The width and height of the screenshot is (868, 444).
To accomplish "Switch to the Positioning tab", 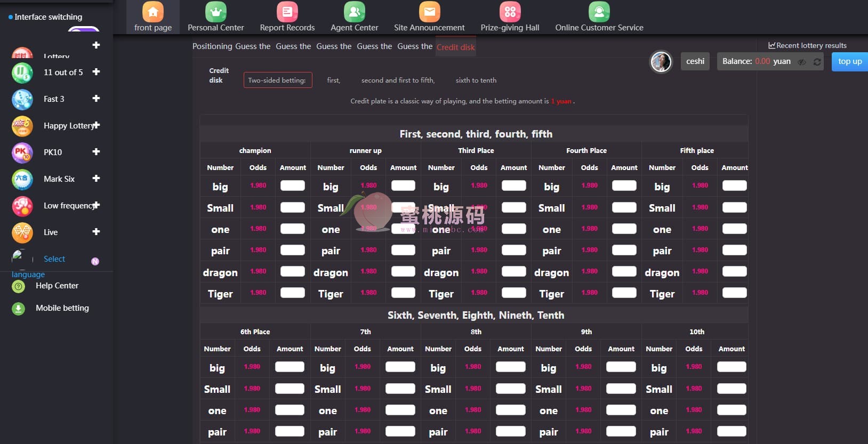I will (212, 46).
